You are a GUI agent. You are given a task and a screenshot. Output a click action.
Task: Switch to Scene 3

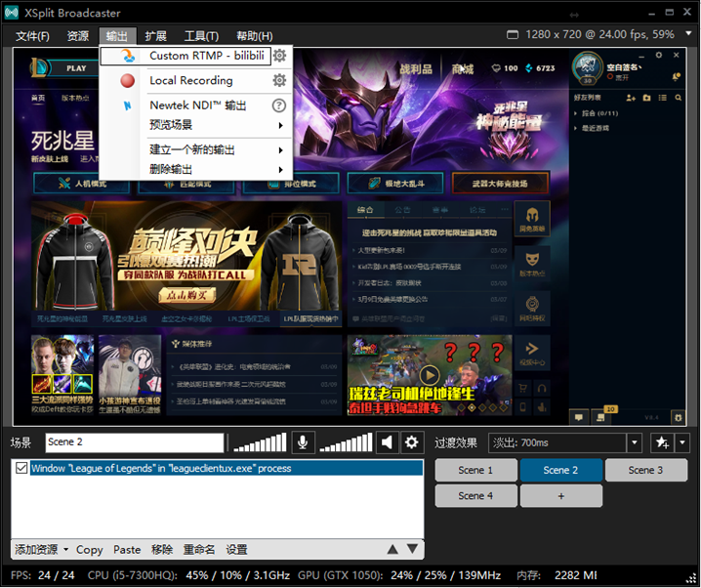click(645, 470)
